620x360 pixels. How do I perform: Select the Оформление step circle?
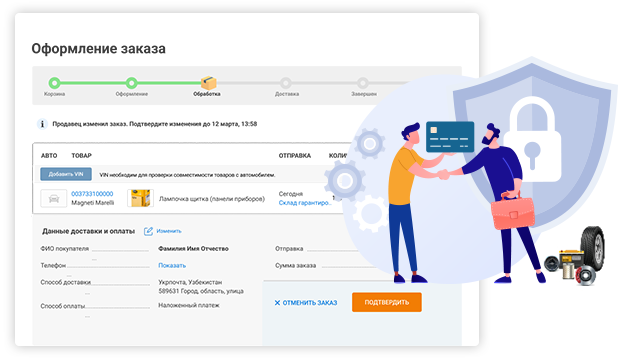[132, 83]
